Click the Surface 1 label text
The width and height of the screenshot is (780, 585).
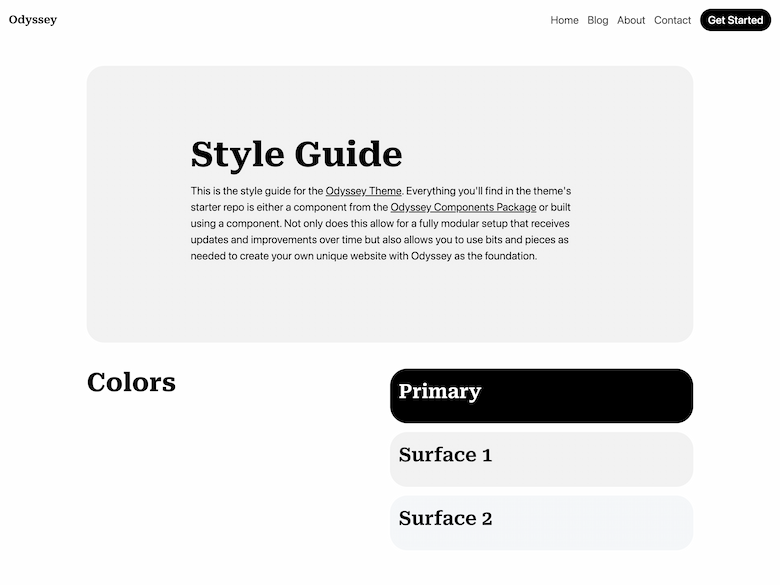pyautogui.click(x=445, y=455)
